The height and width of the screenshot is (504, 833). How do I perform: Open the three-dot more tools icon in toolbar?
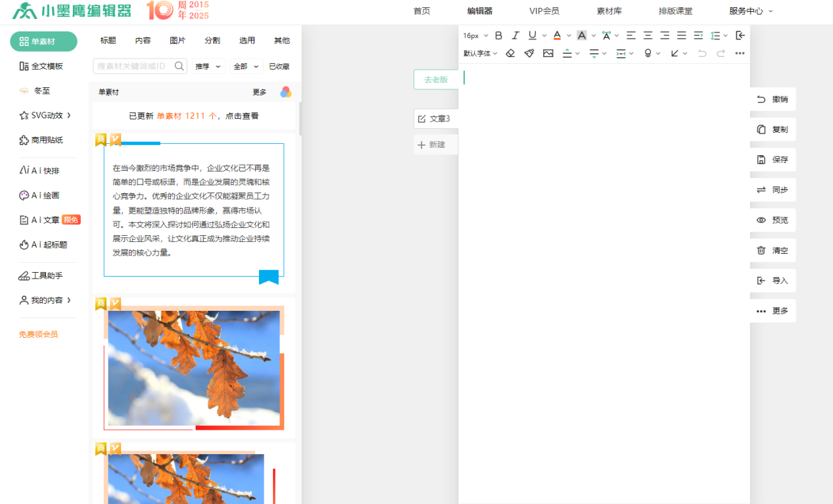[x=740, y=53]
